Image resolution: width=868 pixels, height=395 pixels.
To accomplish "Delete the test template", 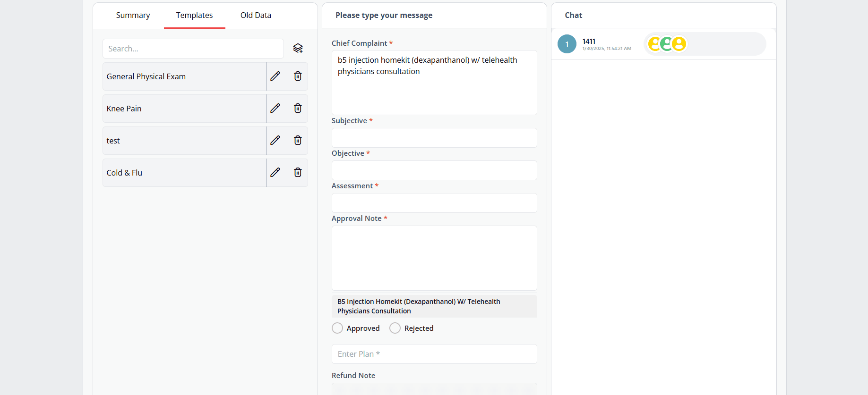I will (x=298, y=140).
